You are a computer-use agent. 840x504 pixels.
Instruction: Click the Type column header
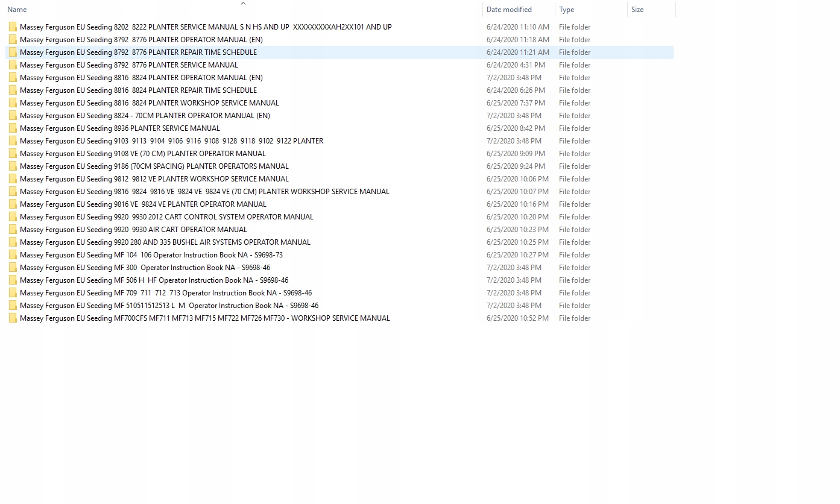[566, 10]
